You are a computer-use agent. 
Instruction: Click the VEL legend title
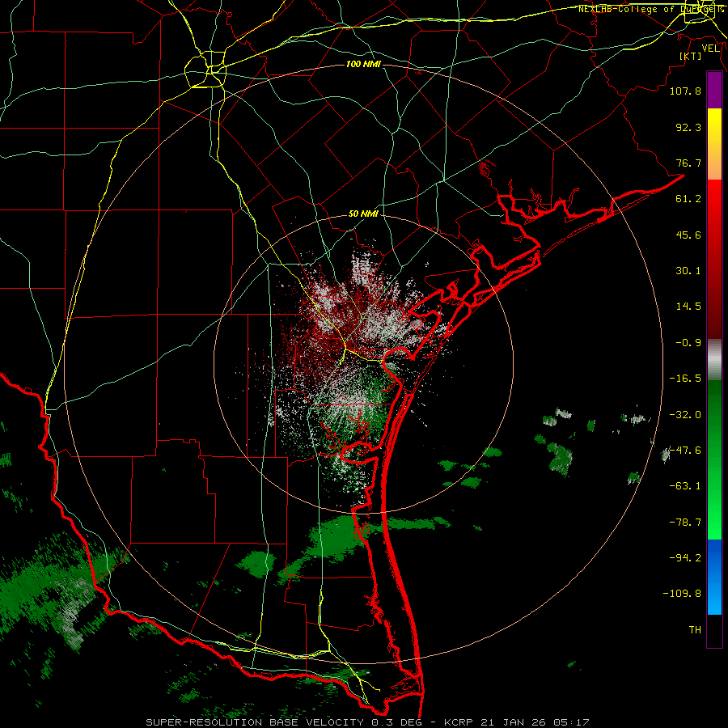710,49
